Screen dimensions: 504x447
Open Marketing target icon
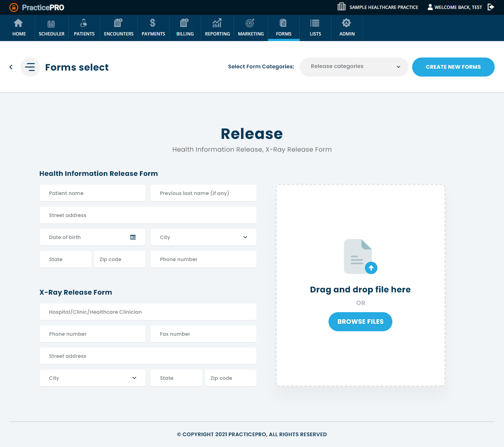tap(251, 24)
